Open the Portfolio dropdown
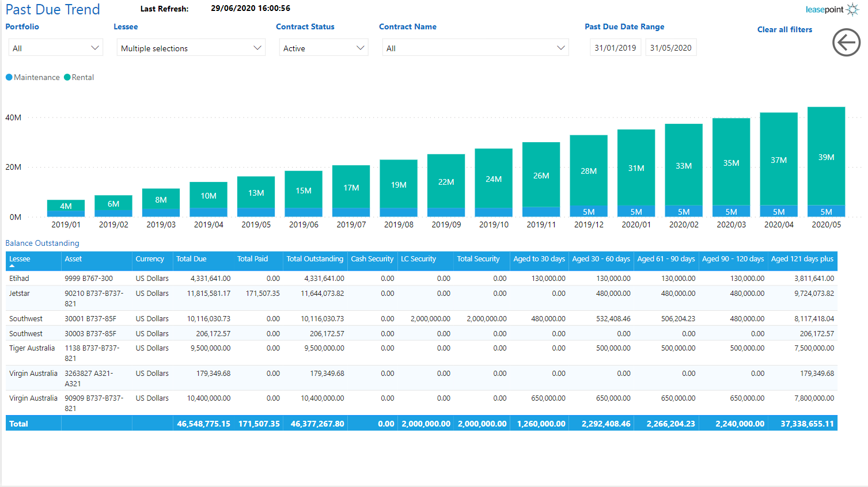The height and width of the screenshot is (487, 868). pos(56,48)
